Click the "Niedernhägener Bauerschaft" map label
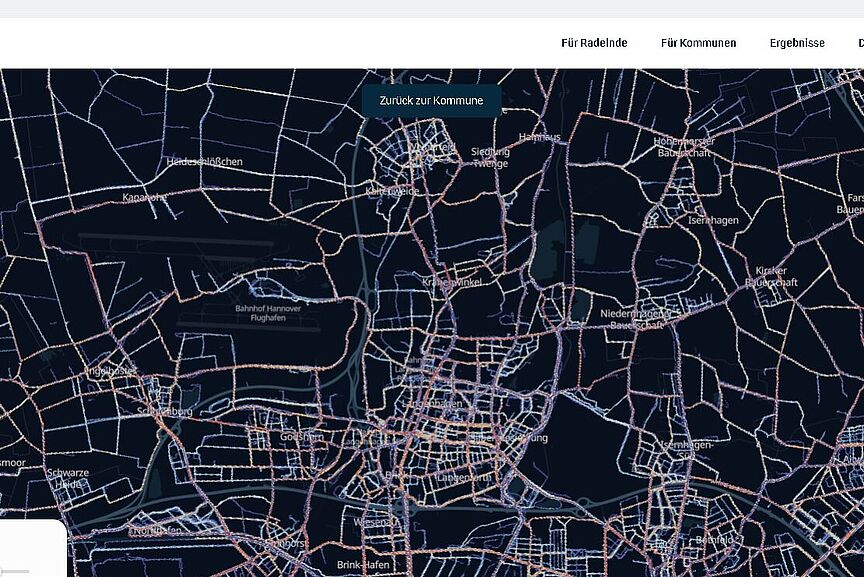The width and height of the screenshot is (864, 577). (638, 319)
